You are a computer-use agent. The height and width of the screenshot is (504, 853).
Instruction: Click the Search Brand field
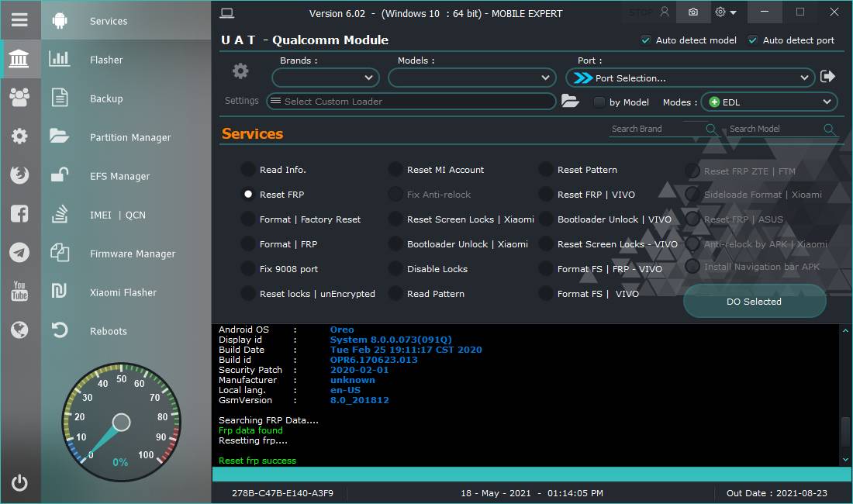(657, 129)
